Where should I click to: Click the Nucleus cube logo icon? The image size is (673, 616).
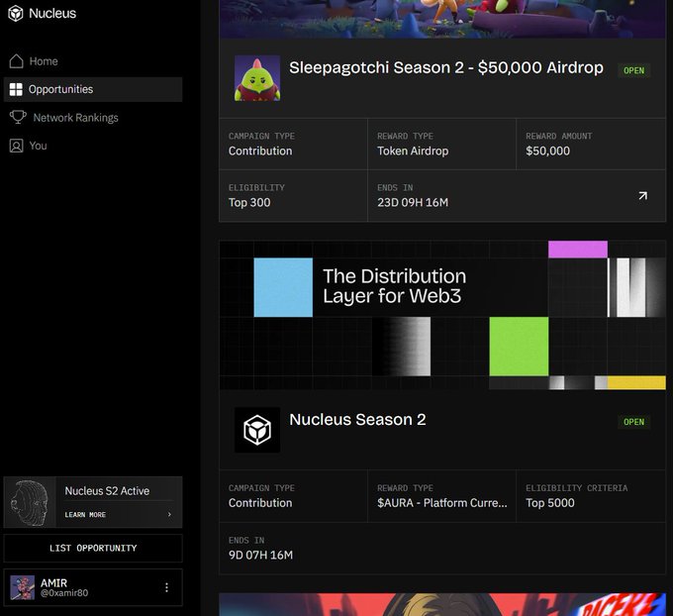[16, 13]
